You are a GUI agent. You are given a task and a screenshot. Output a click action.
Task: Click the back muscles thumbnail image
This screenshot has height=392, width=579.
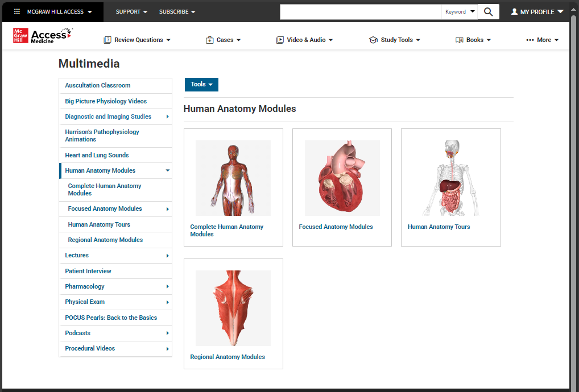click(233, 308)
